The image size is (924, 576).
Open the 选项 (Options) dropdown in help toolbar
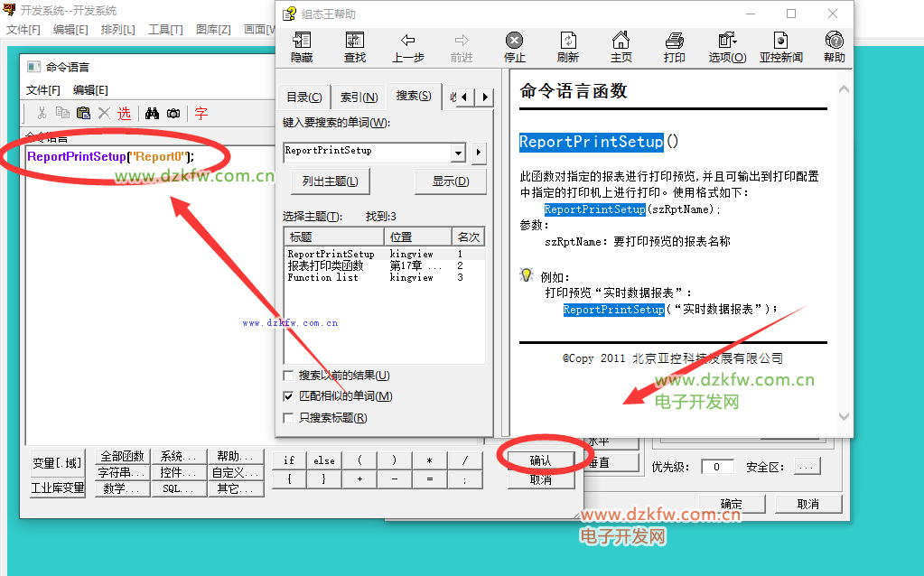[727, 47]
